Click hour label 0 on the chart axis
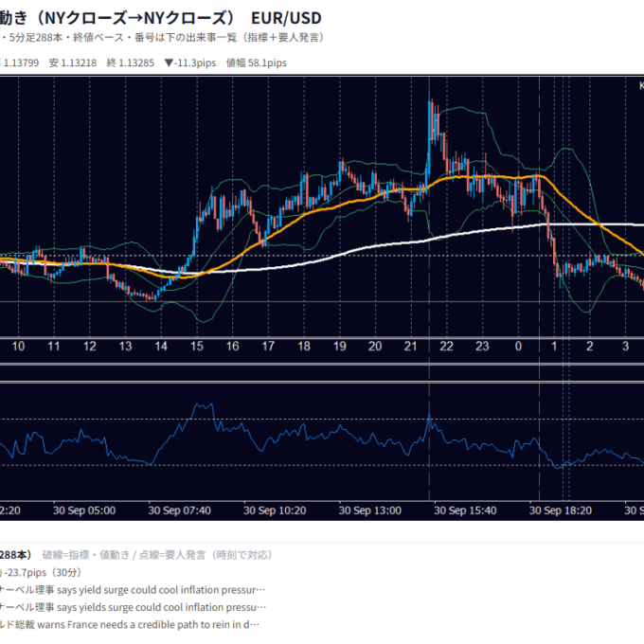Image resolution: width=644 pixels, height=644 pixels. click(x=518, y=347)
